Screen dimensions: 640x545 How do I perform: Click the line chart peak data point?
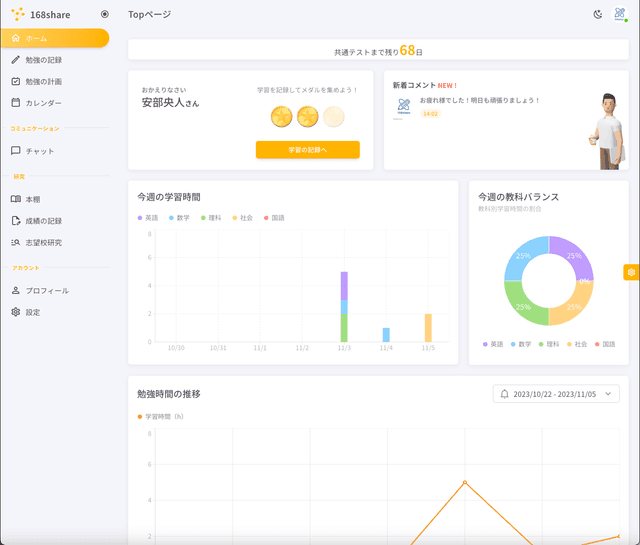point(464,482)
